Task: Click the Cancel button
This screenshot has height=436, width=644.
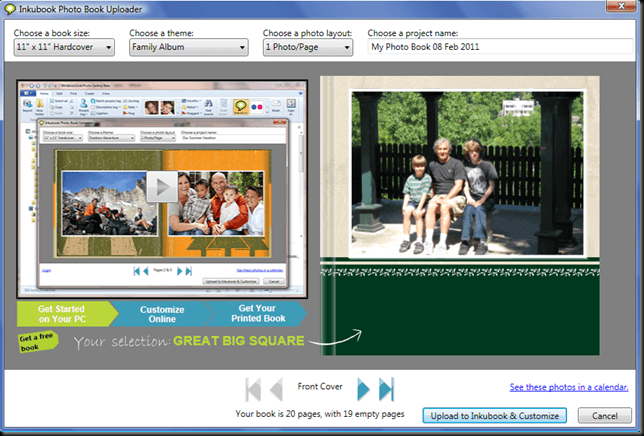Action: pyautogui.click(x=605, y=415)
